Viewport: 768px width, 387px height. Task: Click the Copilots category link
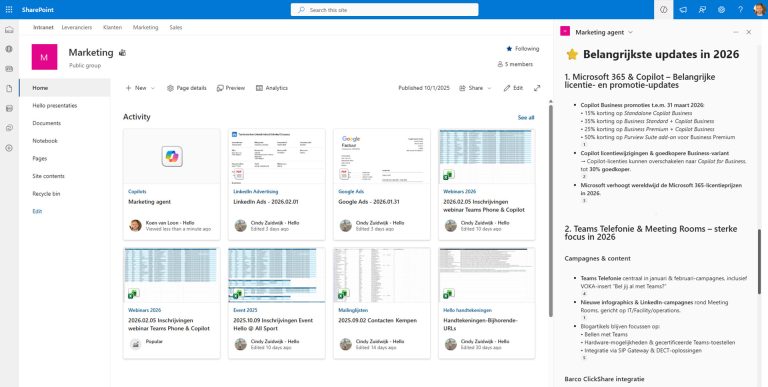137,192
